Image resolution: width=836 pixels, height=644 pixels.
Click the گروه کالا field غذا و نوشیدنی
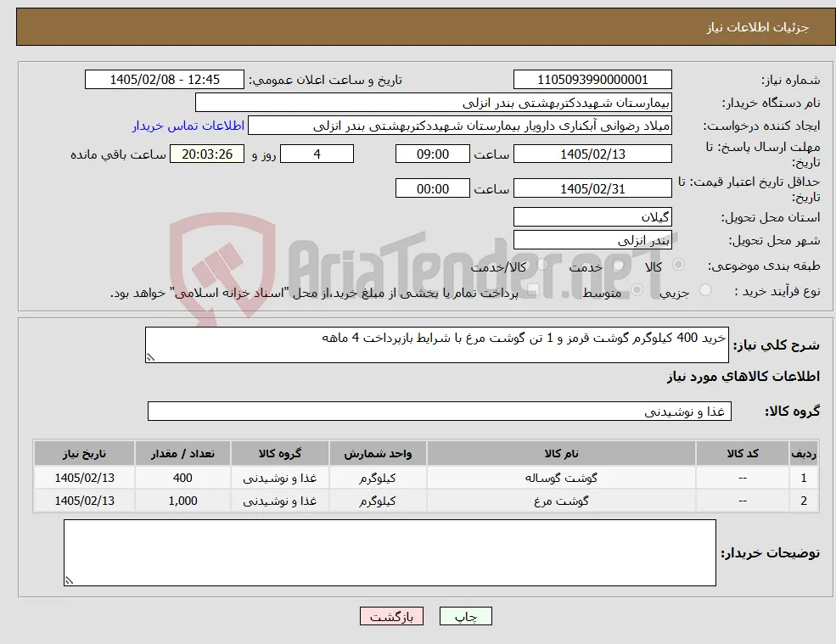440,411
